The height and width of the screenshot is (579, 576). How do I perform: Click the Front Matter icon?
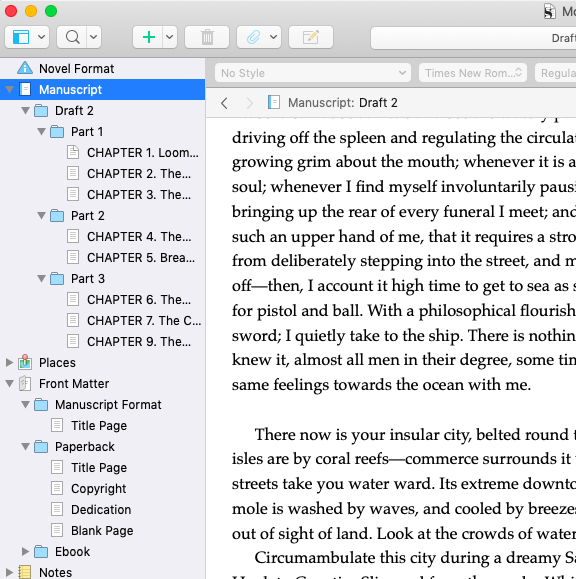point(25,383)
